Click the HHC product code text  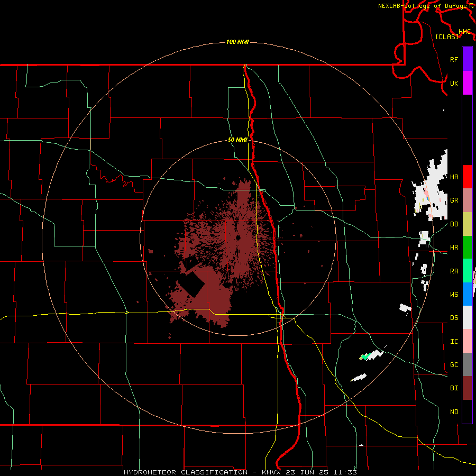point(464,32)
